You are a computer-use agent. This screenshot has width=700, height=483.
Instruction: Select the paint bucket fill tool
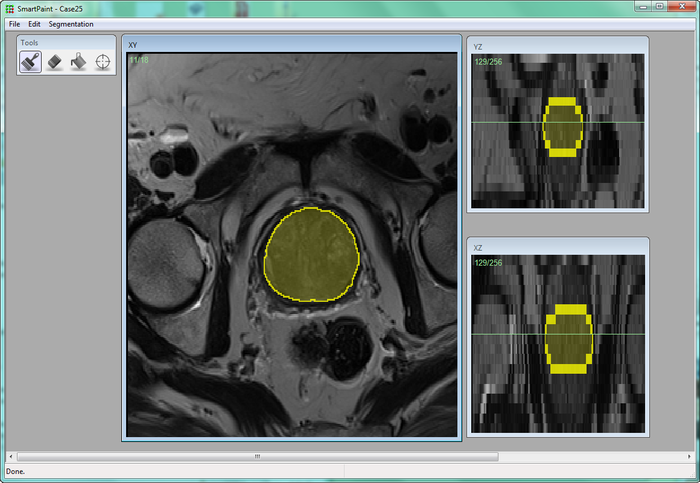tap(79, 62)
